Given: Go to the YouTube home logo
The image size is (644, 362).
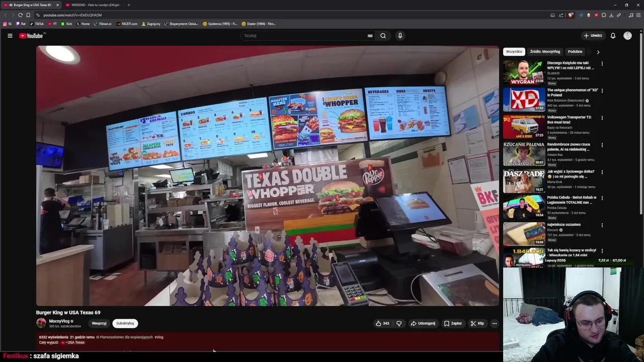Looking at the screenshot, I should pyautogui.click(x=31, y=36).
